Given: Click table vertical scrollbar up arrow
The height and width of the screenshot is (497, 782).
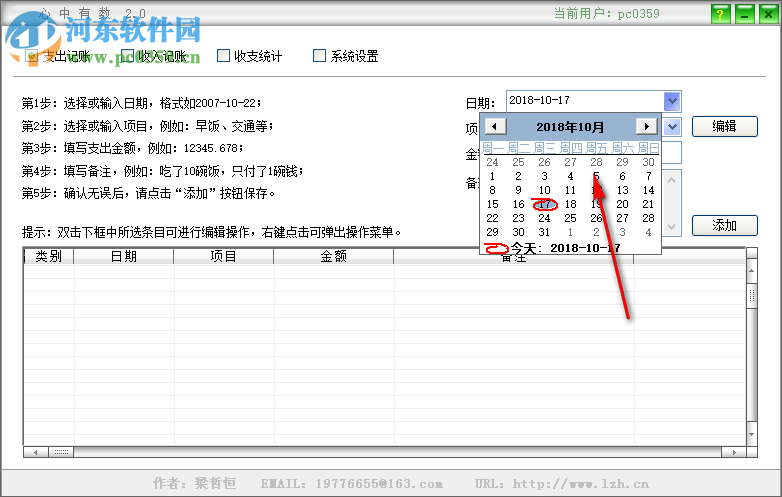Looking at the screenshot, I should click(x=752, y=271).
